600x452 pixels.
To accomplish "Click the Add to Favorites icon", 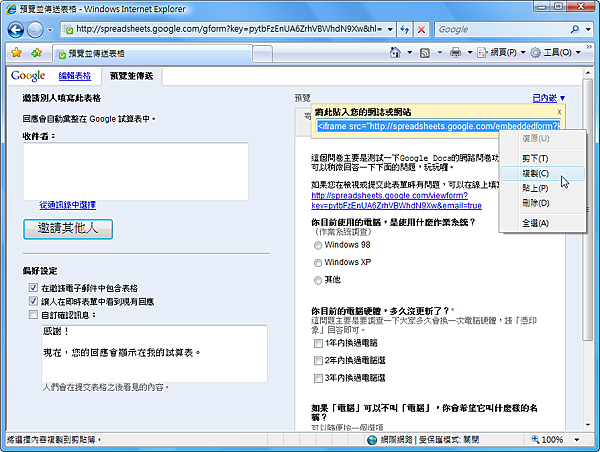I will coord(36,52).
